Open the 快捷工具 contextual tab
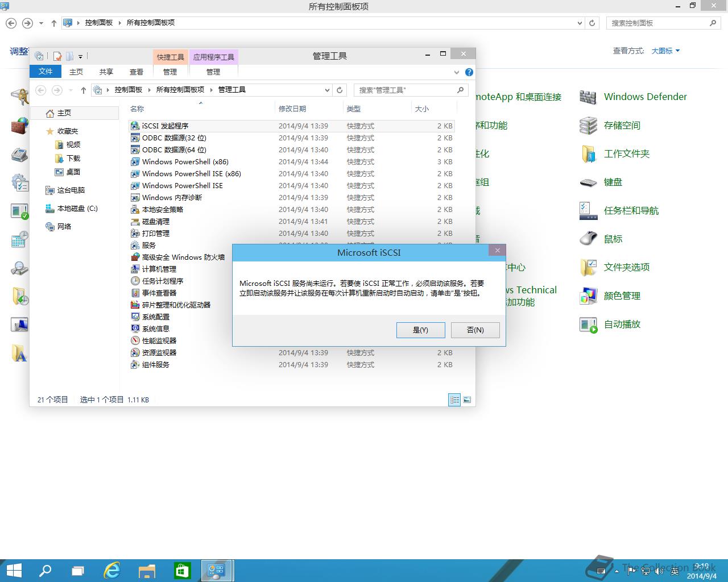The height and width of the screenshot is (582, 728). coord(171,57)
